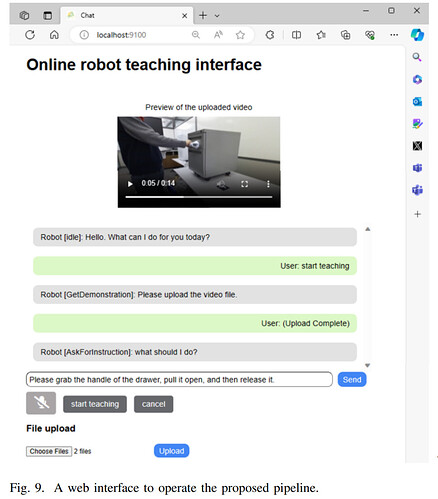Seek on the video progress bar
The height and width of the screenshot is (499, 438).
199,197
